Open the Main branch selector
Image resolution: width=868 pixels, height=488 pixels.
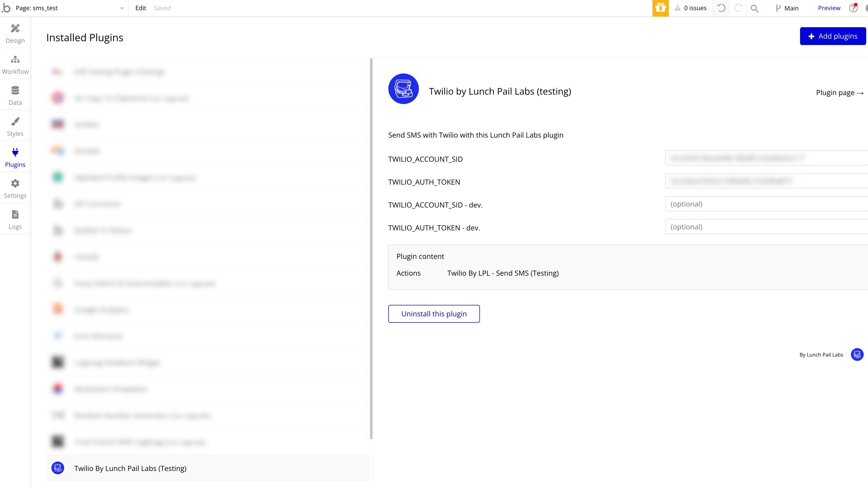(787, 8)
